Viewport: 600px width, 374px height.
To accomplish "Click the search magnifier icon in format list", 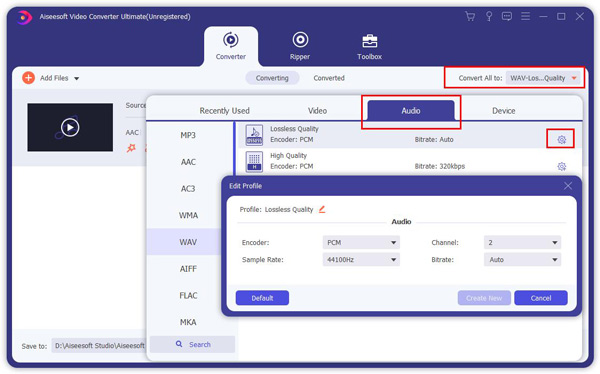I will click(x=179, y=344).
